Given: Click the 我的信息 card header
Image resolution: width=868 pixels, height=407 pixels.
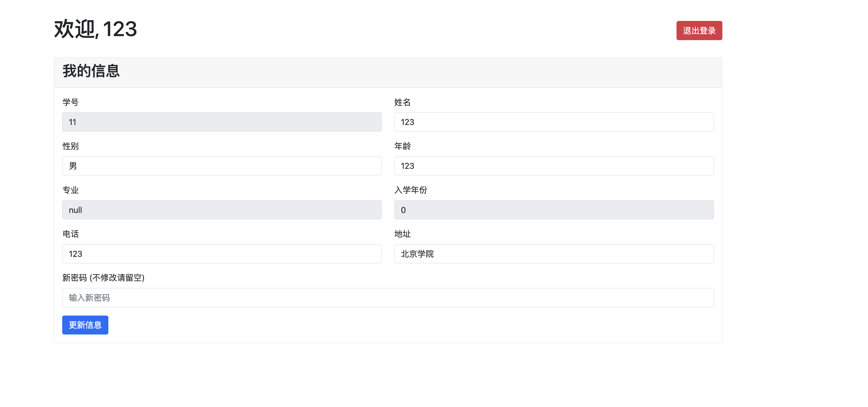Looking at the screenshot, I should (91, 71).
